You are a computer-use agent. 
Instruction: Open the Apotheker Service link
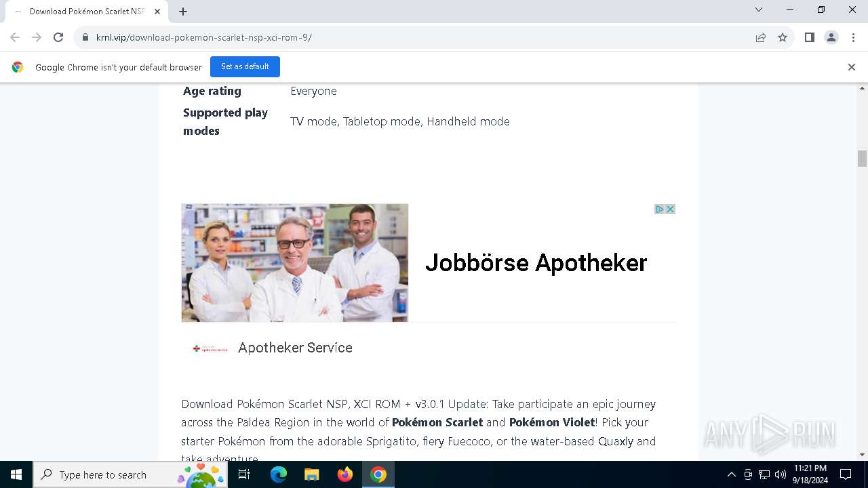coord(295,348)
